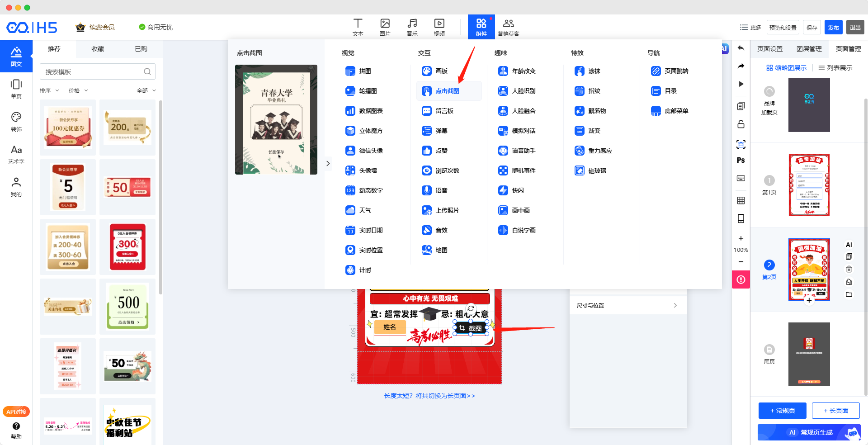Click the 发布 publish button
This screenshot has width=868, height=445.
tap(833, 28)
